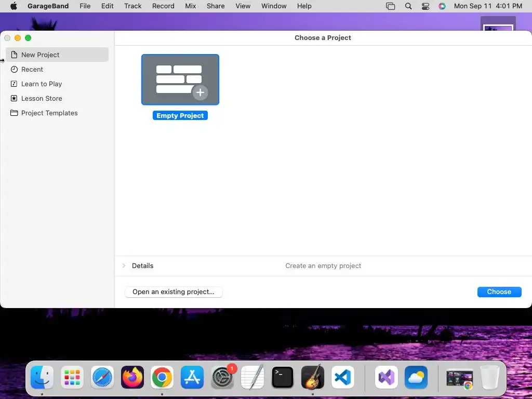Minimize the window with yellow button
532x399 pixels.
coord(18,38)
